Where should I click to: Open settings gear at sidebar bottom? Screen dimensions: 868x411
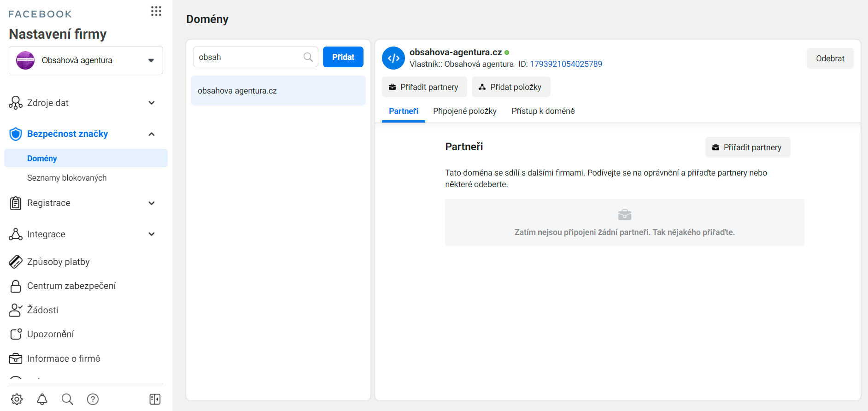click(x=17, y=399)
